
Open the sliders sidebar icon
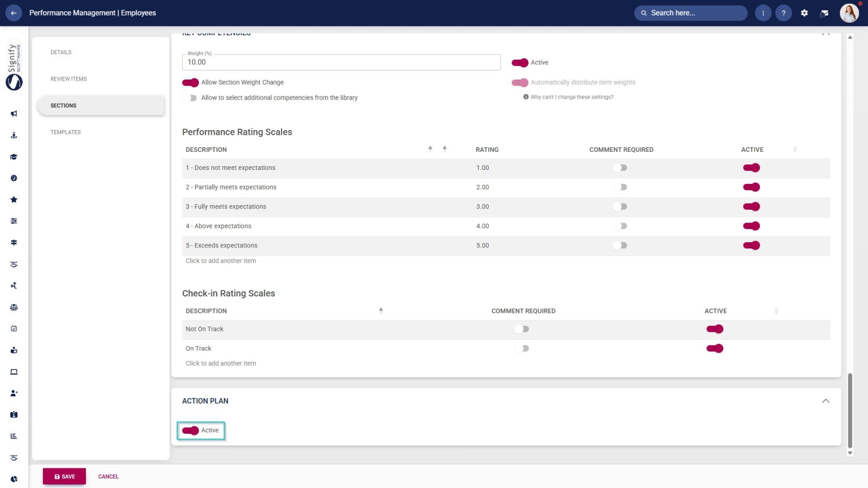point(14,221)
